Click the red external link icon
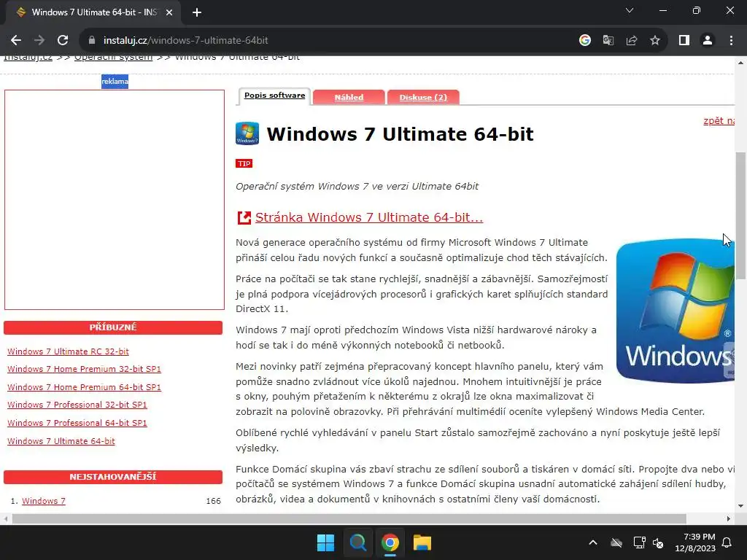The image size is (747, 560). point(244,217)
